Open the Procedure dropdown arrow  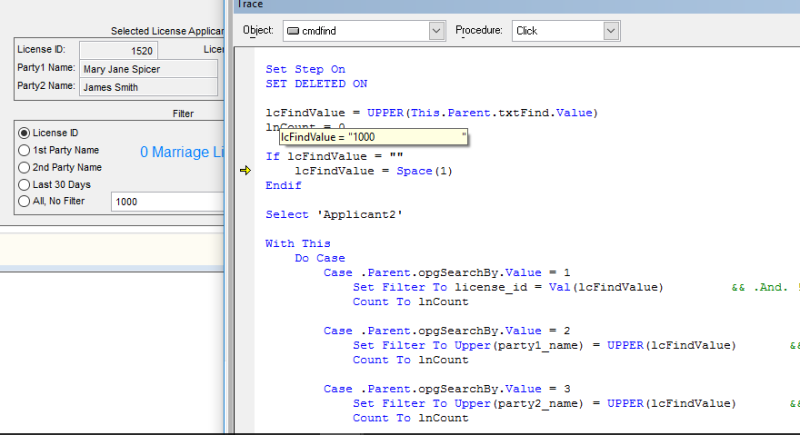pos(611,31)
